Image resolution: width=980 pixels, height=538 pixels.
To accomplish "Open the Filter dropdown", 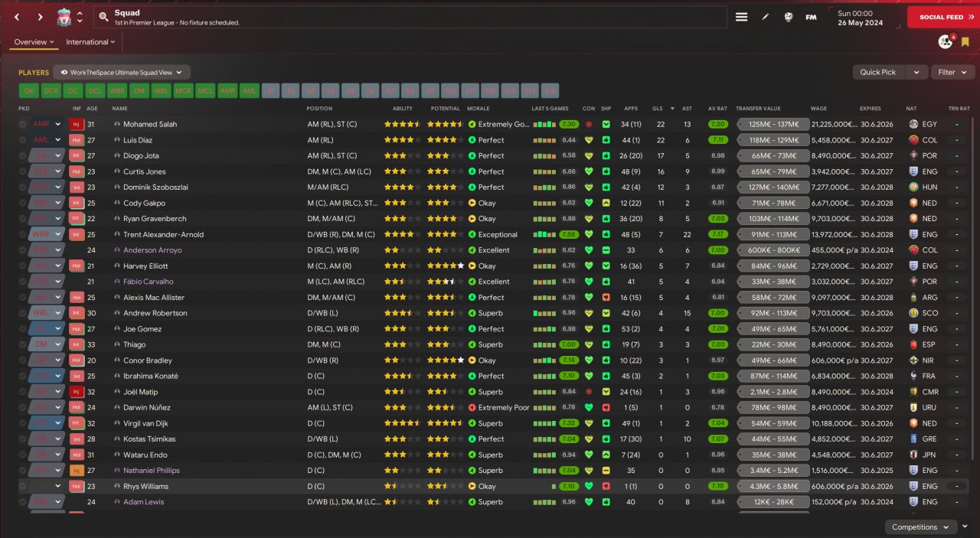I will click(x=952, y=72).
